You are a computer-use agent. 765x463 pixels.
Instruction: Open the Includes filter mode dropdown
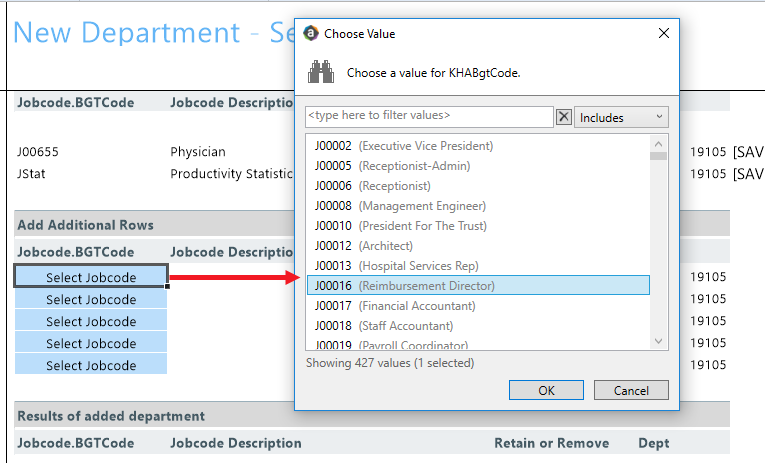tap(622, 117)
